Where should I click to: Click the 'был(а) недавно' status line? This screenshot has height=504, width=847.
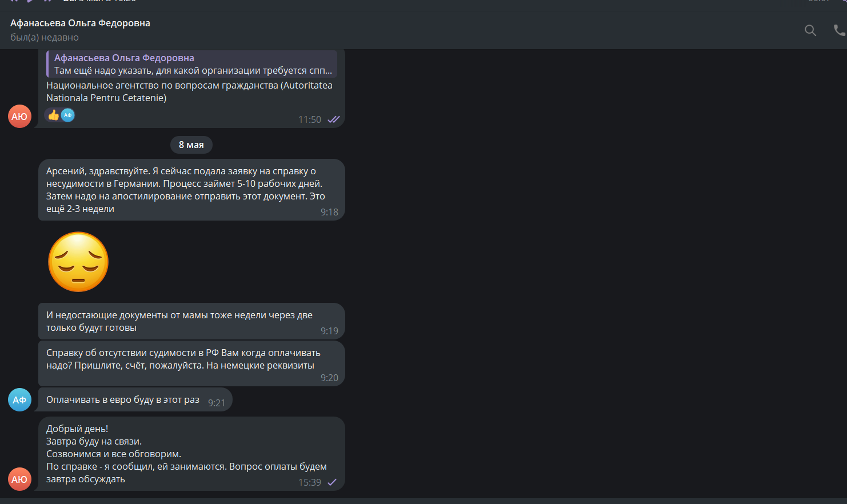tap(45, 37)
